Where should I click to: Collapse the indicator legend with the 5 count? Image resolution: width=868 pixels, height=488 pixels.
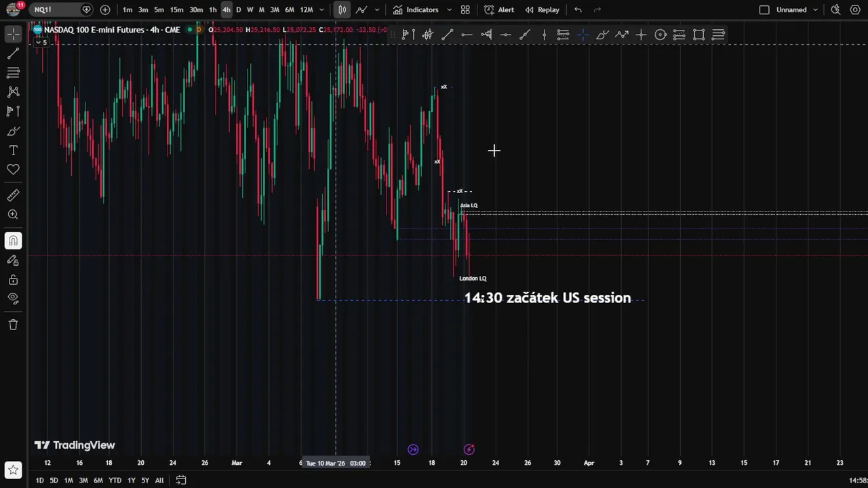coord(41,42)
